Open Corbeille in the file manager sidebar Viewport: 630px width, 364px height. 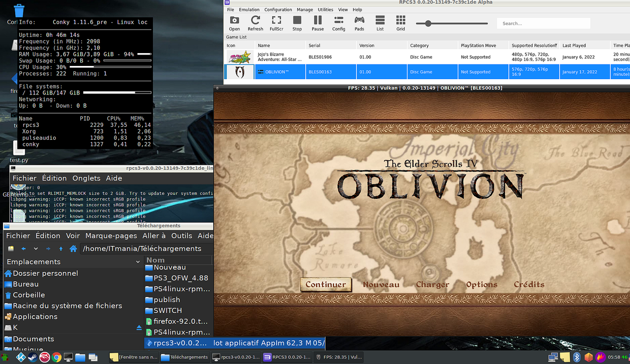(x=25, y=295)
